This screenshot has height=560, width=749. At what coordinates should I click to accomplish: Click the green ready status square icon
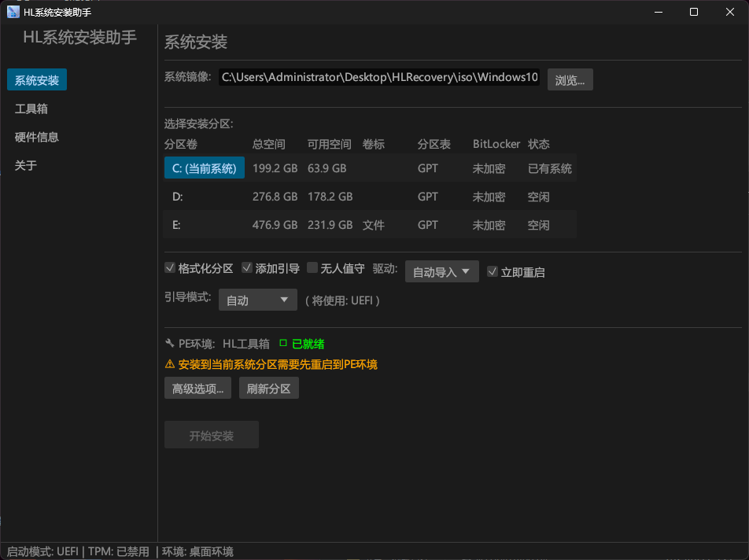[x=283, y=344]
